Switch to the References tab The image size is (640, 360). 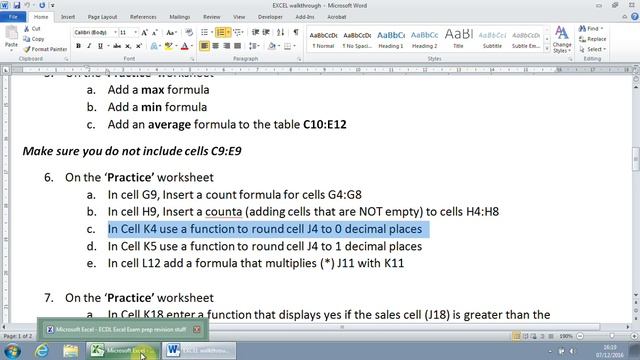tap(143, 17)
